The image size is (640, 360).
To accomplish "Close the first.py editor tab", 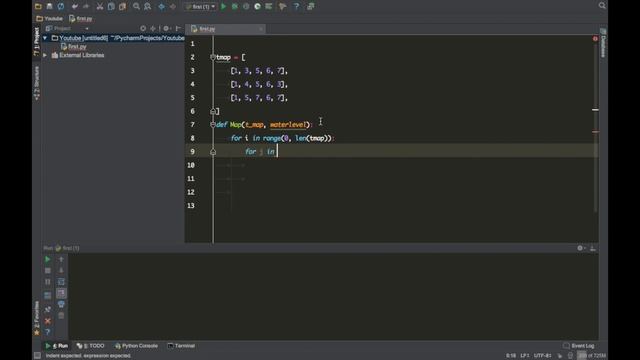I will tap(261, 29).
